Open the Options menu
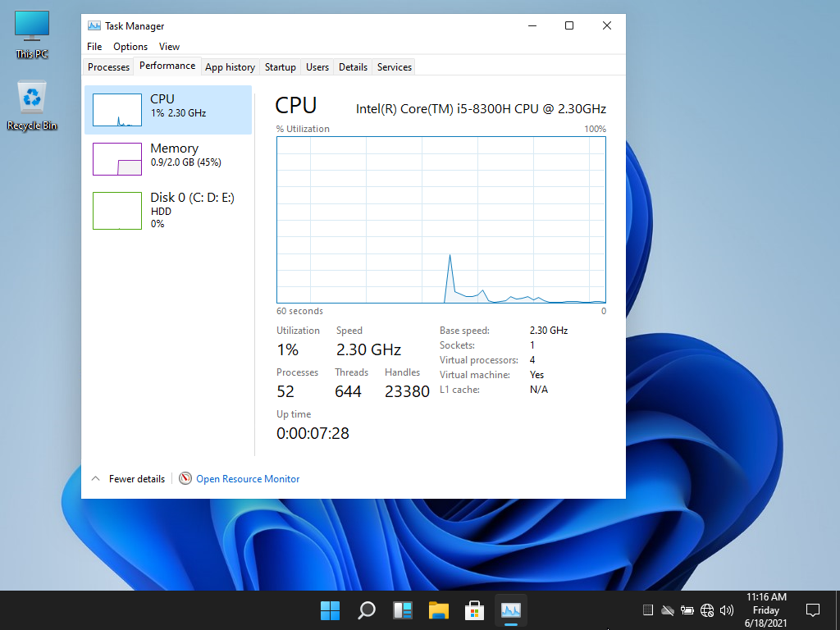Image resolution: width=840 pixels, height=630 pixels. coord(130,47)
